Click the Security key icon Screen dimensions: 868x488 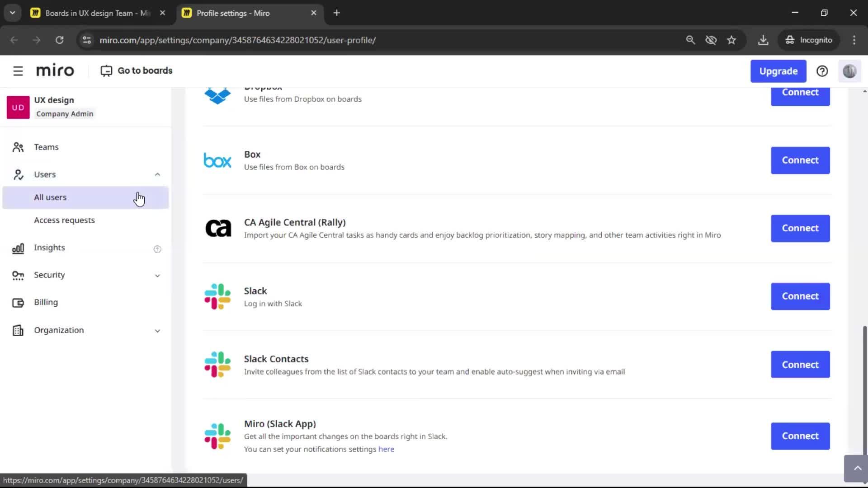18,275
